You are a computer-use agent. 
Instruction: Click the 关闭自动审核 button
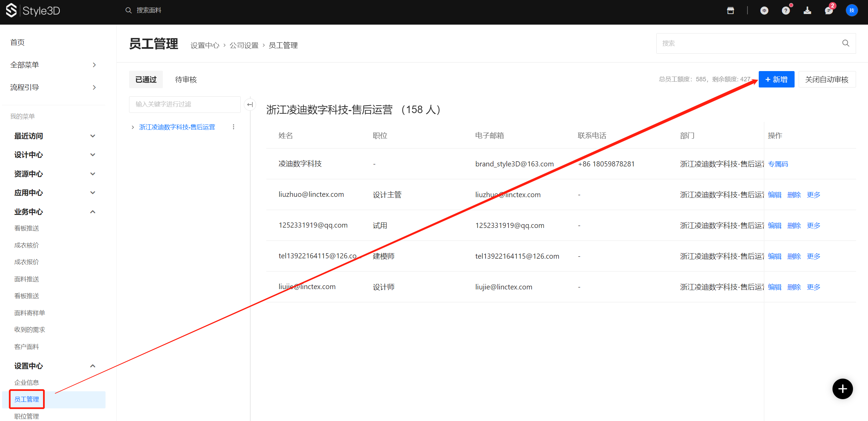(x=827, y=80)
